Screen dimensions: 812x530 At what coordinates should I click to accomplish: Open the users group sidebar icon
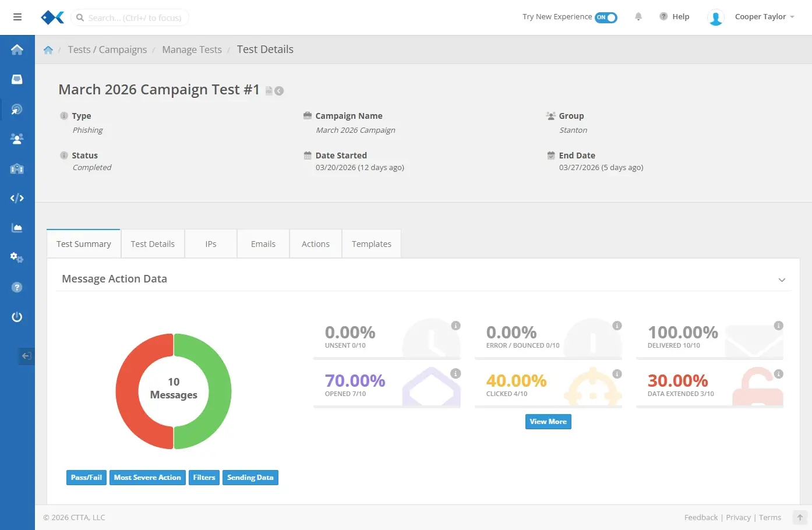pyautogui.click(x=17, y=139)
